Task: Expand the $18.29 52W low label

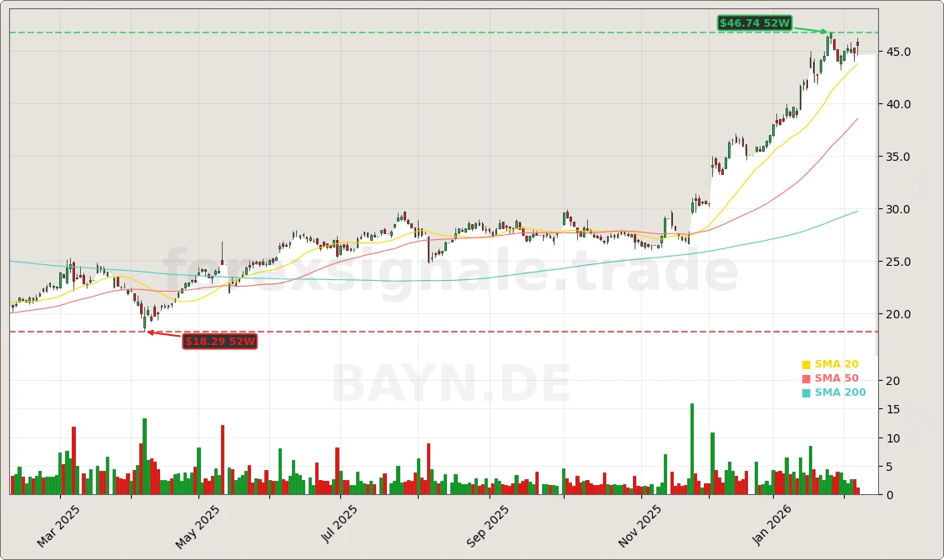Action: [220, 342]
